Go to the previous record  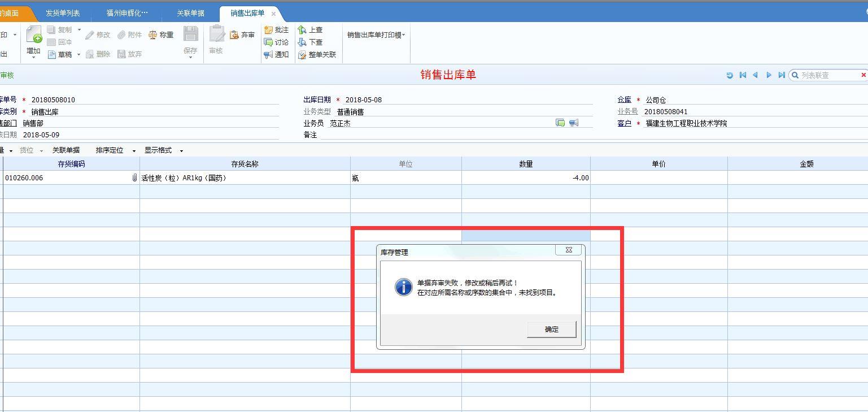755,75
